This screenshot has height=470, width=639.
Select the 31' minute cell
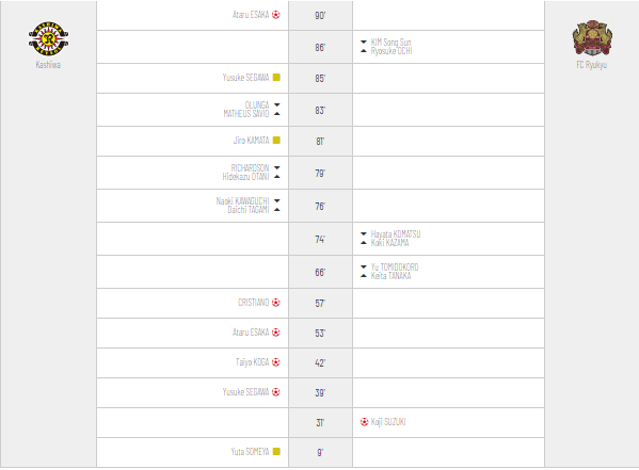tap(320, 423)
